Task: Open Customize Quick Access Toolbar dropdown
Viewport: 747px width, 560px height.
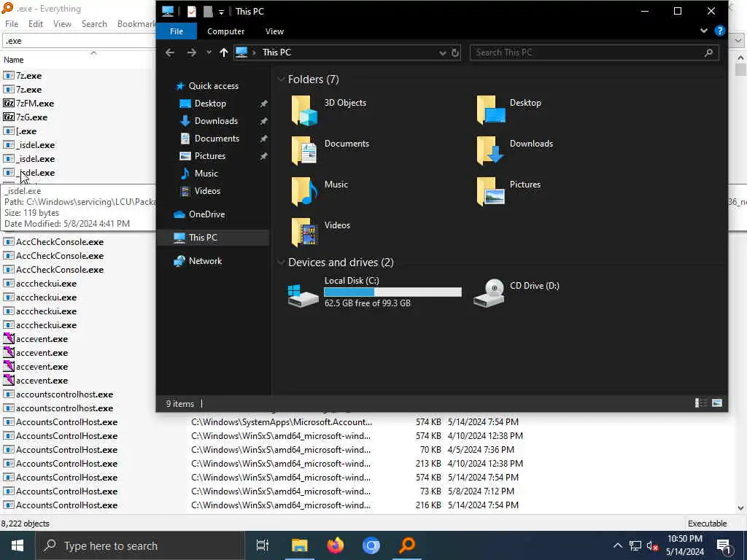Action: pyautogui.click(x=221, y=12)
